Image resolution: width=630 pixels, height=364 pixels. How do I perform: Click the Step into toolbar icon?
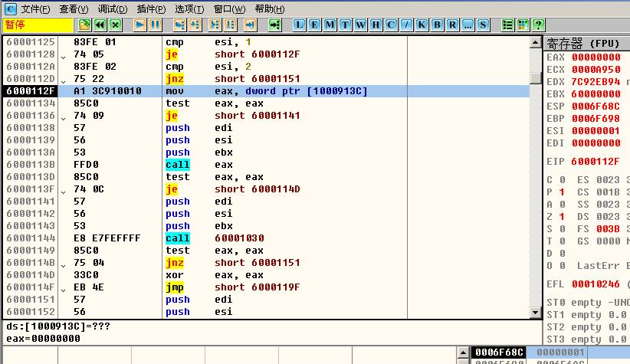(x=179, y=25)
